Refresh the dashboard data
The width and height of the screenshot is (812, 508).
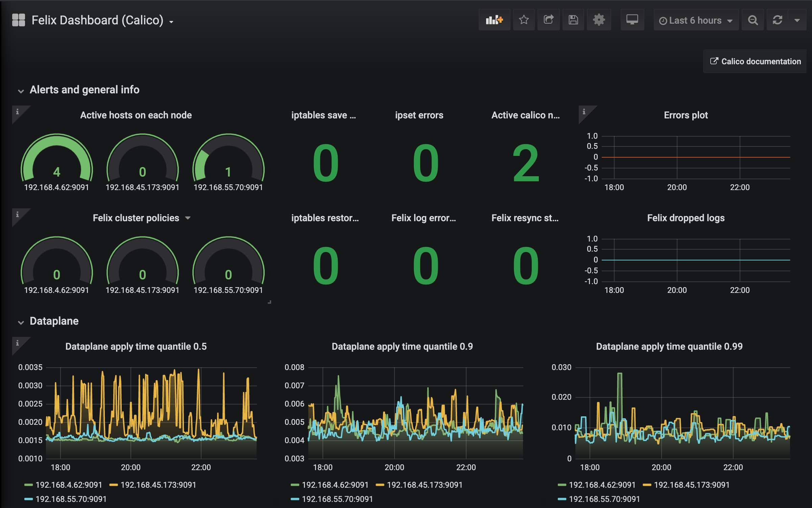pyautogui.click(x=778, y=20)
